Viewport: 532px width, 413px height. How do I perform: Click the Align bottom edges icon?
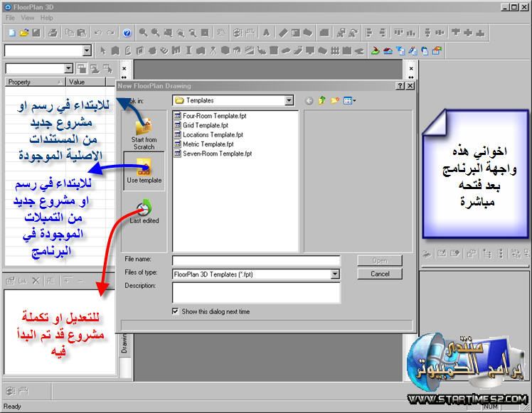(x=410, y=33)
